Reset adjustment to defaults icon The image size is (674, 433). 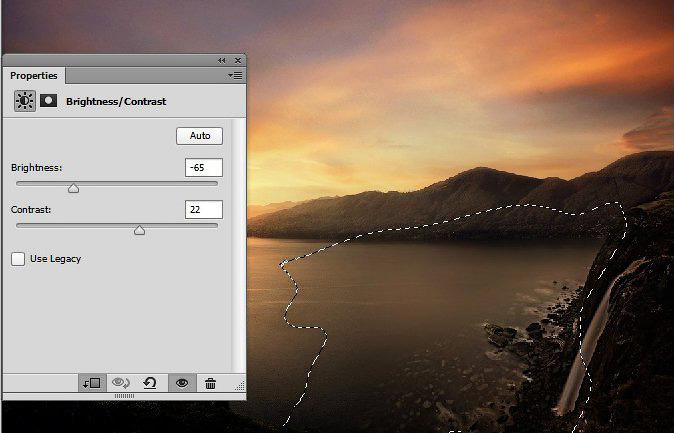pyautogui.click(x=150, y=383)
